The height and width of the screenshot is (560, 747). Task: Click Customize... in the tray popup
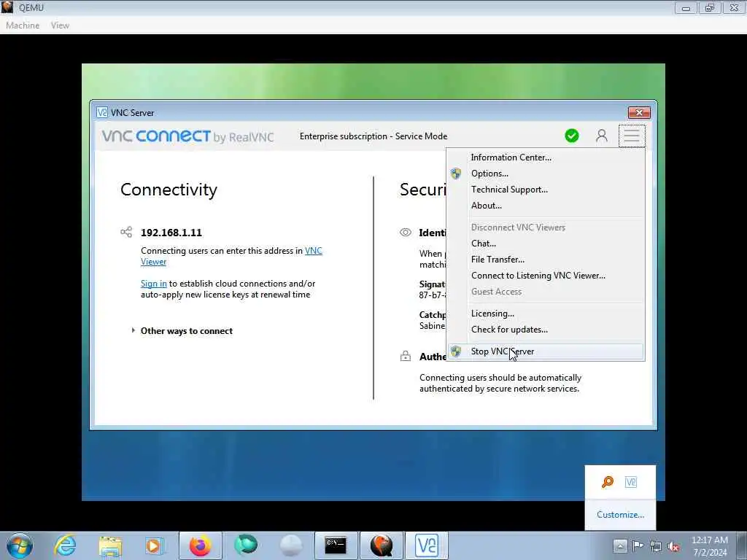(x=620, y=515)
